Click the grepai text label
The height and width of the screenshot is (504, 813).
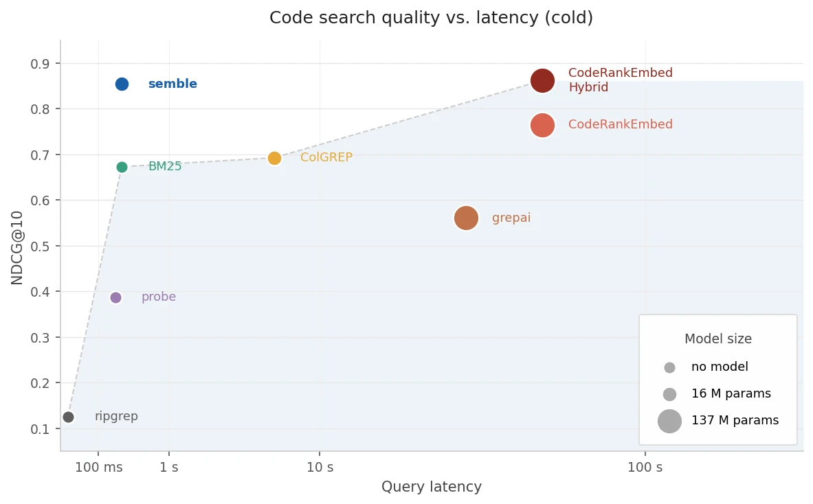[511, 218]
